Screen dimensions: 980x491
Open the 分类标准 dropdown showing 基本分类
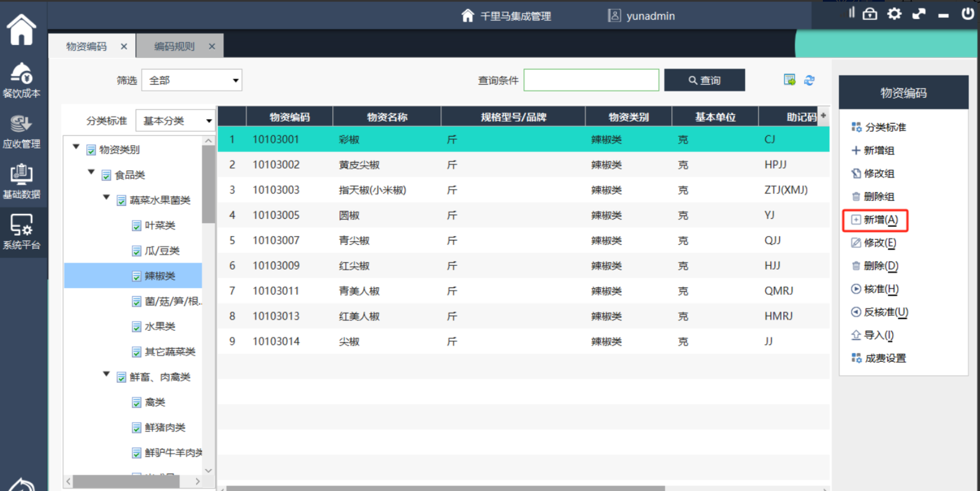(176, 121)
